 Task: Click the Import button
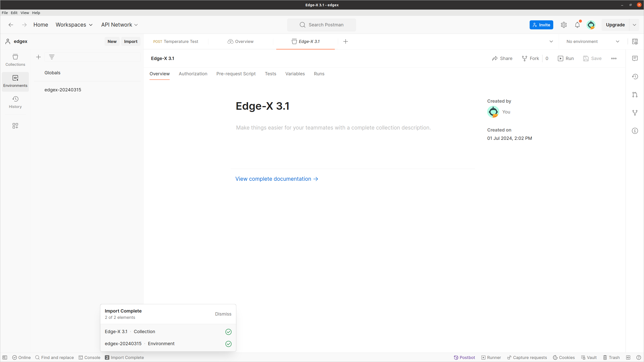pos(131,42)
